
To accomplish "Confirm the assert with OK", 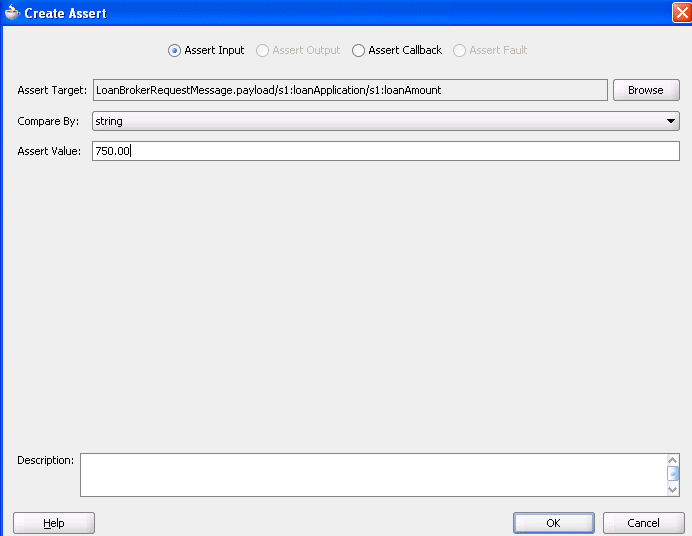I will tap(553, 523).
